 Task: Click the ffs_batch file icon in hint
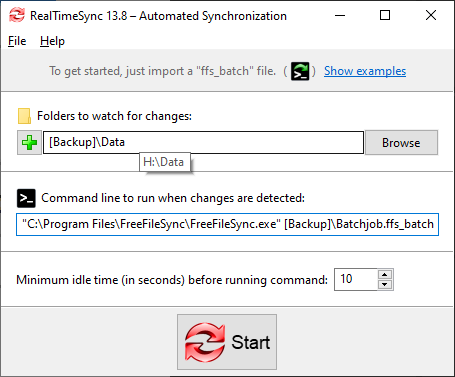tap(300, 71)
